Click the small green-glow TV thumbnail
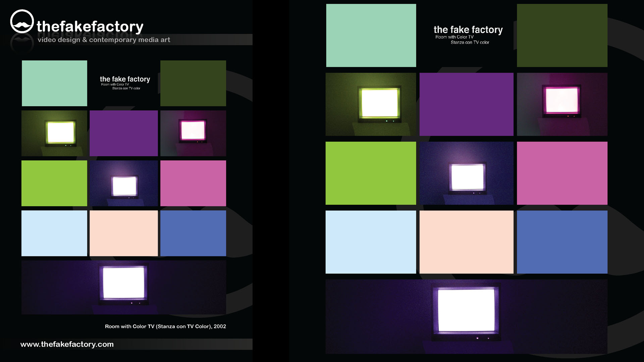Viewport: 644px width, 362px height. (54, 133)
